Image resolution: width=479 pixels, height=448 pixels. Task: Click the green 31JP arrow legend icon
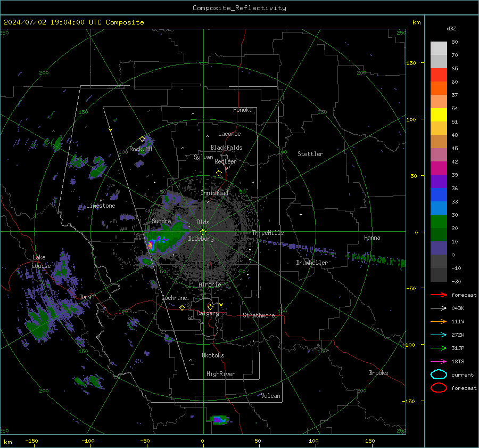tap(439, 348)
